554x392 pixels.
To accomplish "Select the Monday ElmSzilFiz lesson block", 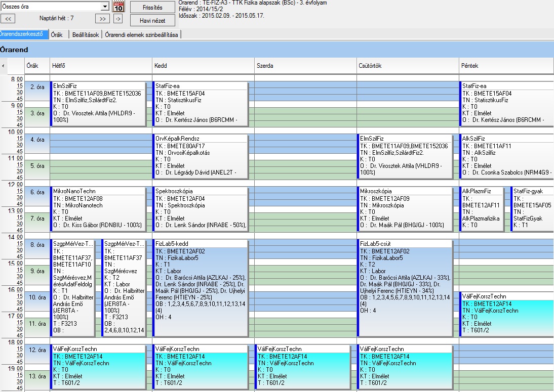I will click(x=98, y=104).
